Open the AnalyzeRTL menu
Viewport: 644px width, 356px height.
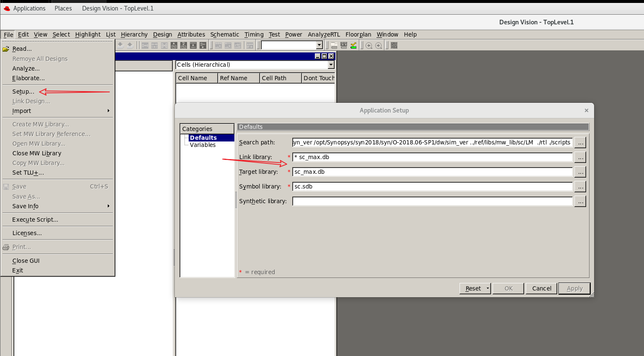324,34
